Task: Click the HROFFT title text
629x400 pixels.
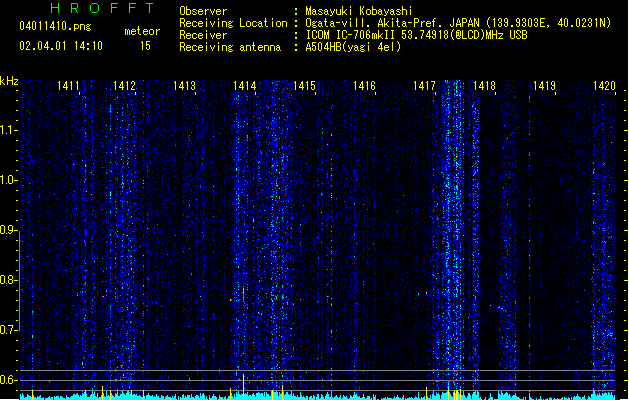Action: [x=102, y=8]
